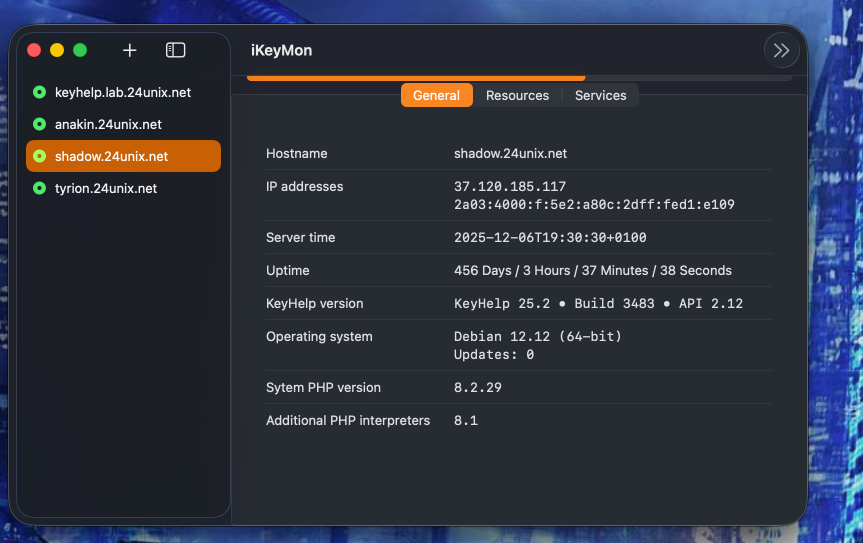The height and width of the screenshot is (543, 863).
Task: Click the IPv4 address 37.120.185.117
Action: 510,187
